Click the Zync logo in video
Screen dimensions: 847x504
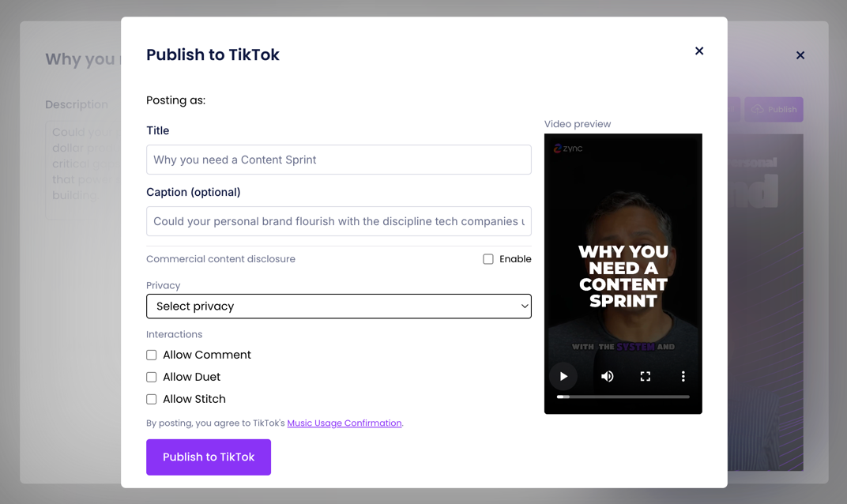[x=568, y=149]
